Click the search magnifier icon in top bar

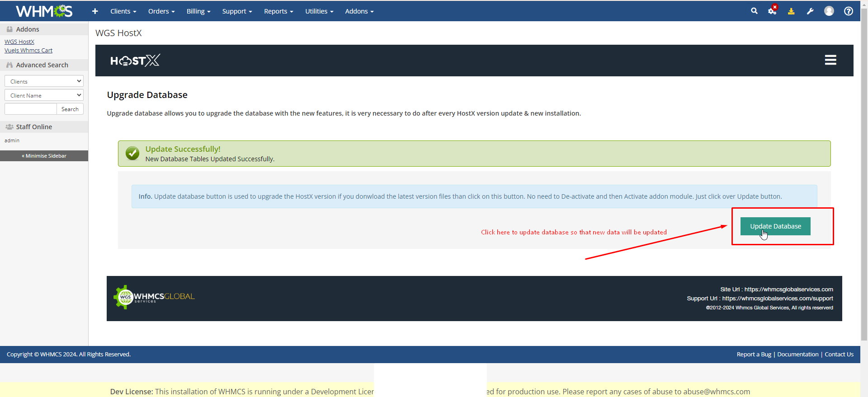pyautogui.click(x=754, y=11)
